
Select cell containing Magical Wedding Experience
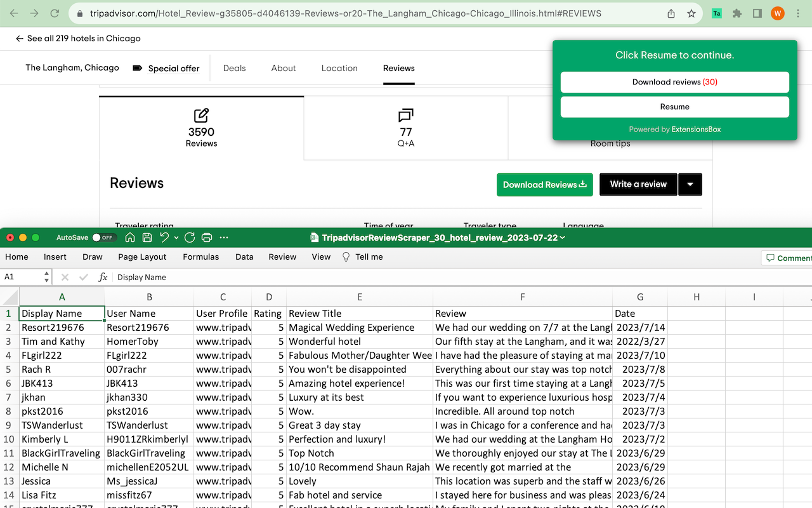pyautogui.click(x=359, y=328)
